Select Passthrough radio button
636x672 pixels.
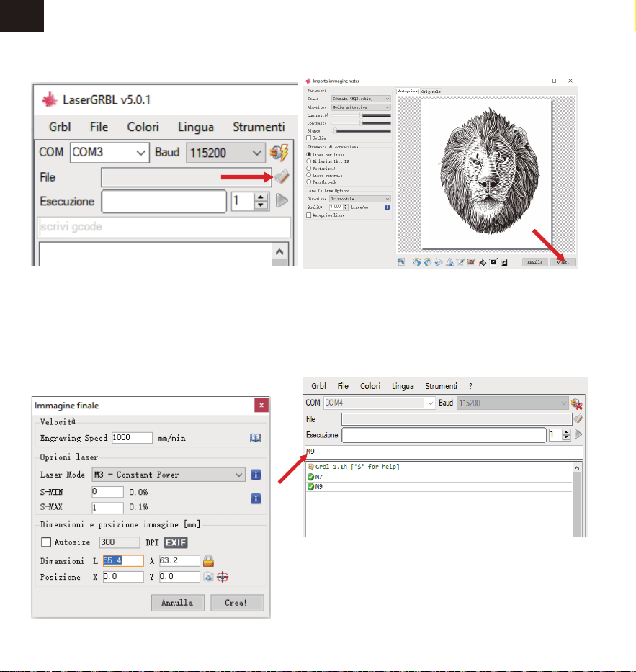click(x=308, y=182)
